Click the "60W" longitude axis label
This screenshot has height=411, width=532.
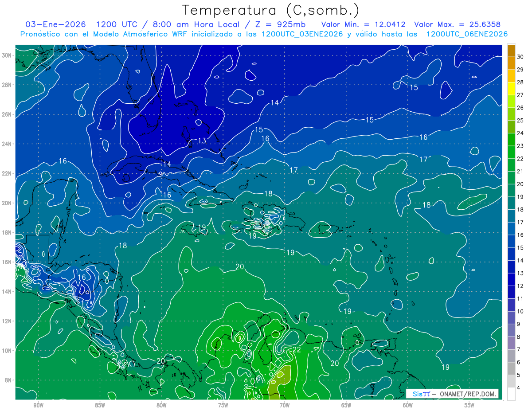(408, 405)
